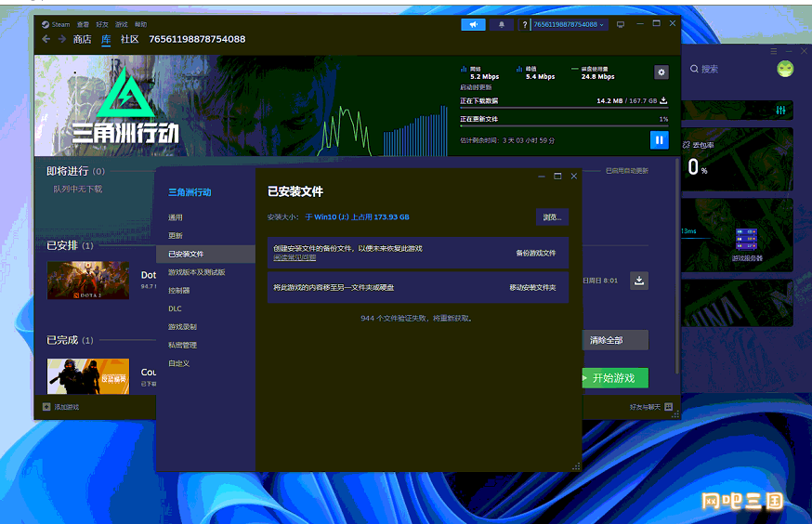The image size is (812, 524).
Task: Go back with the left arrow
Action: [x=46, y=39]
